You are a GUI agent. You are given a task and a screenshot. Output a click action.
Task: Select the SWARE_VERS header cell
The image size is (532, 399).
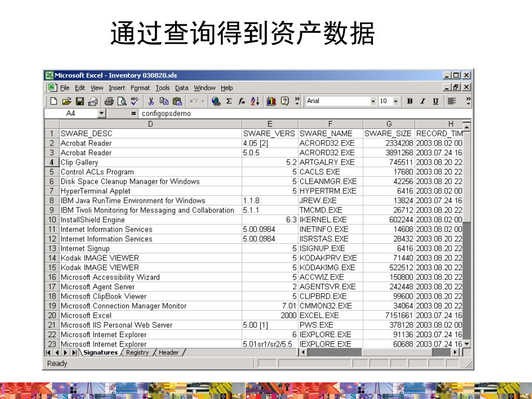pyautogui.click(x=270, y=134)
